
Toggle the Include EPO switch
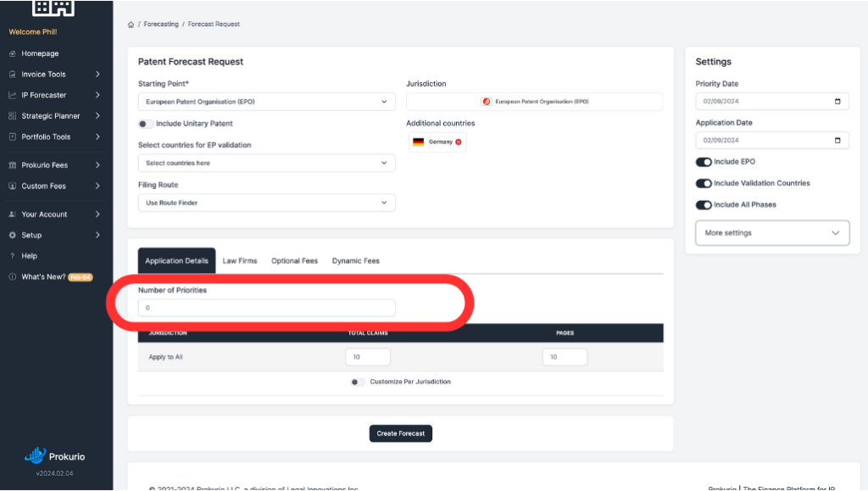pyautogui.click(x=704, y=162)
